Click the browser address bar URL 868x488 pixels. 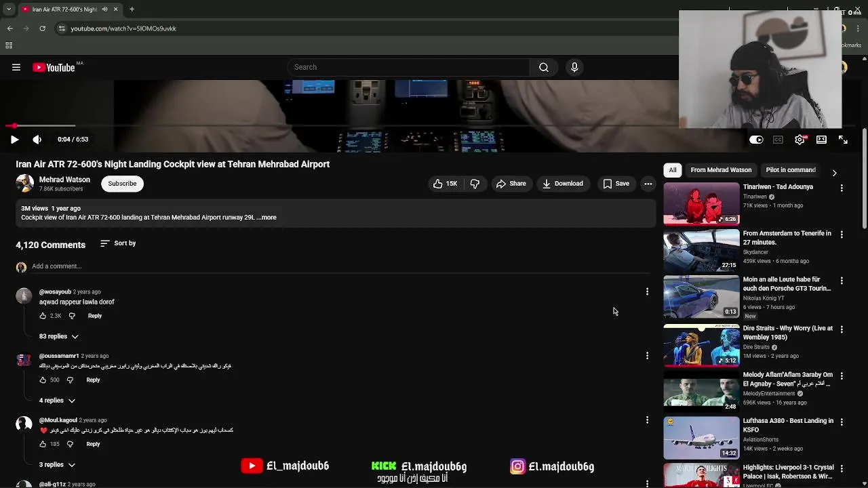click(x=123, y=28)
